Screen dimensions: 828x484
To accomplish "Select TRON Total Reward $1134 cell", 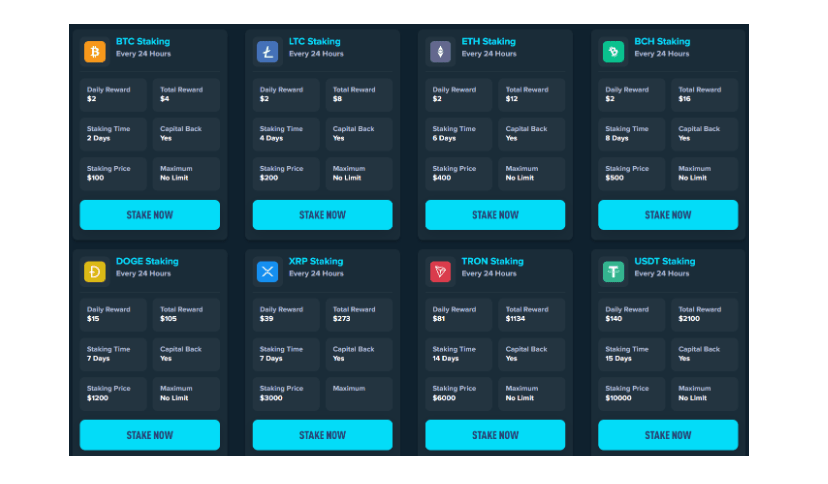I will point(532,315).
